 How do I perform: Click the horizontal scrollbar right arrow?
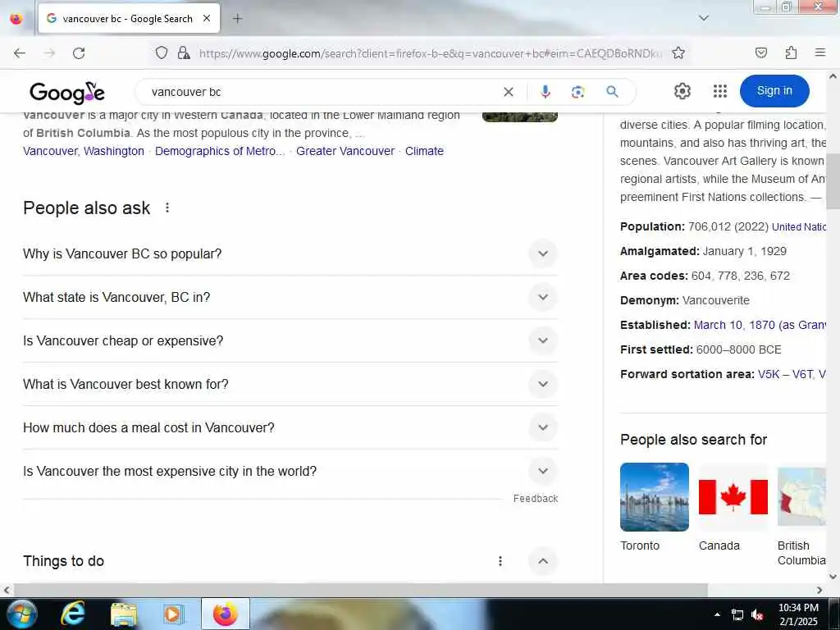point(819,590)
